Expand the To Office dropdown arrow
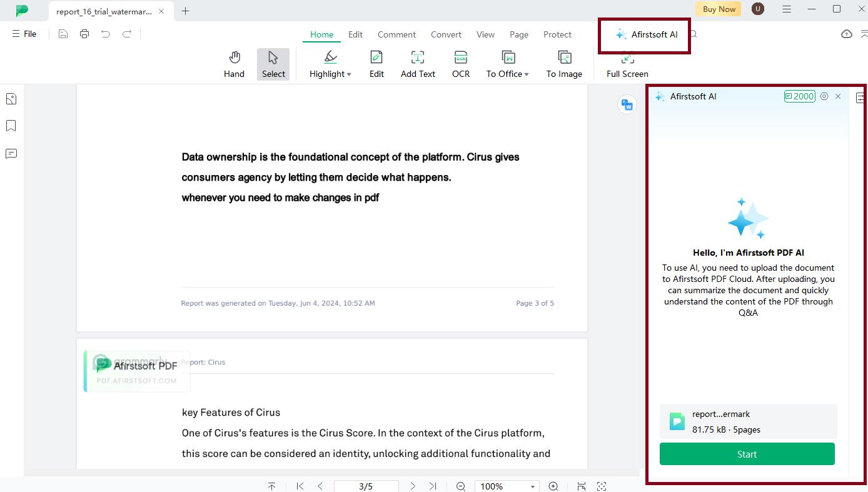This screenshot has width=868, height=492. 527,74
